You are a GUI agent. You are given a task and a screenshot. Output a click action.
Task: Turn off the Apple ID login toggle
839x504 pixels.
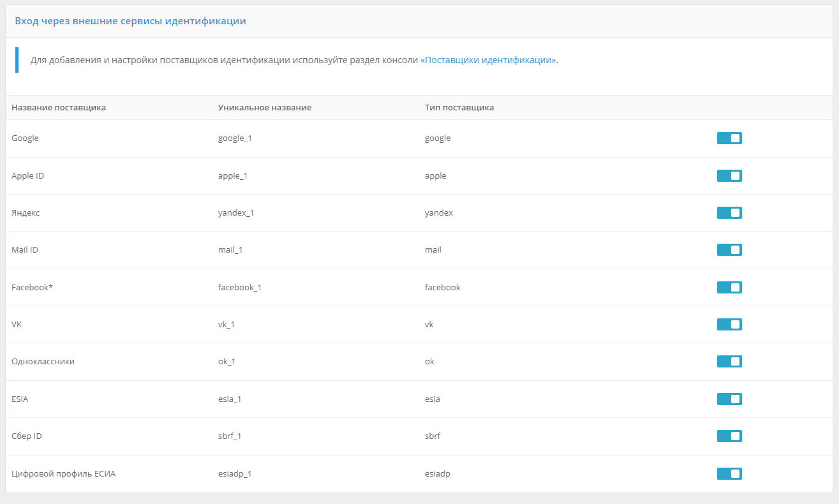pos(729,175)
